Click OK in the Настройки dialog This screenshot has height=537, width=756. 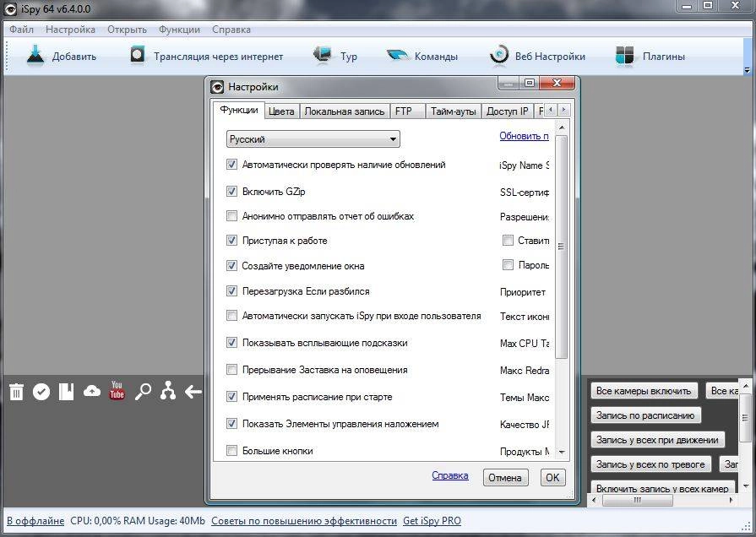(552, 478)
